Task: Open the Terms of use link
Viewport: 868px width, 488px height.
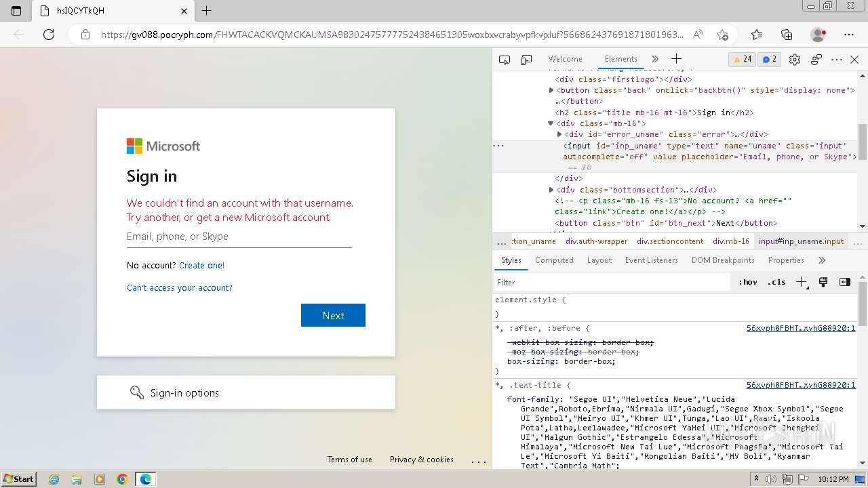Action: point(350,460)
